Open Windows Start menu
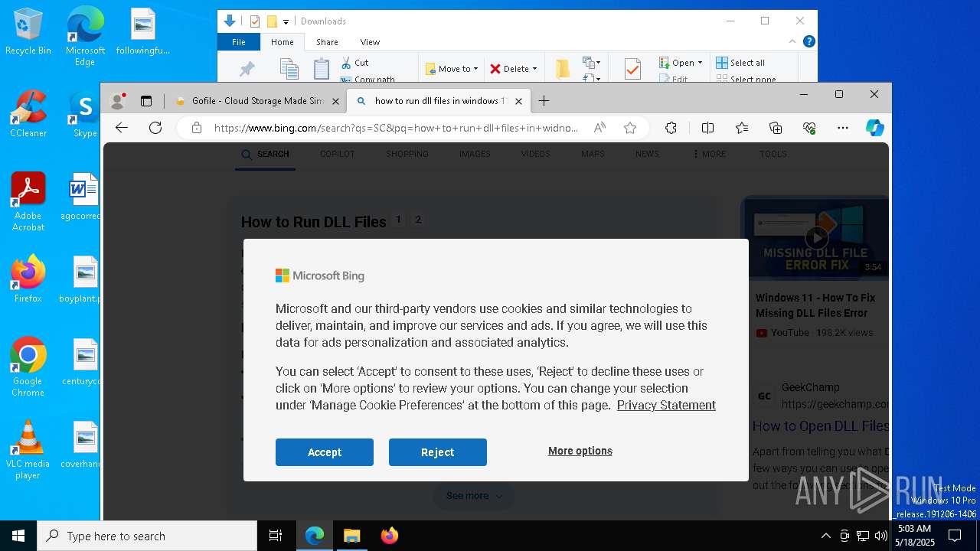 [x=18, y=536]
